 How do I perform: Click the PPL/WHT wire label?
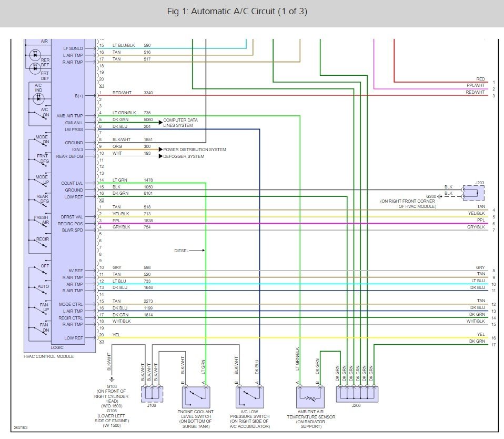(476, 86)
